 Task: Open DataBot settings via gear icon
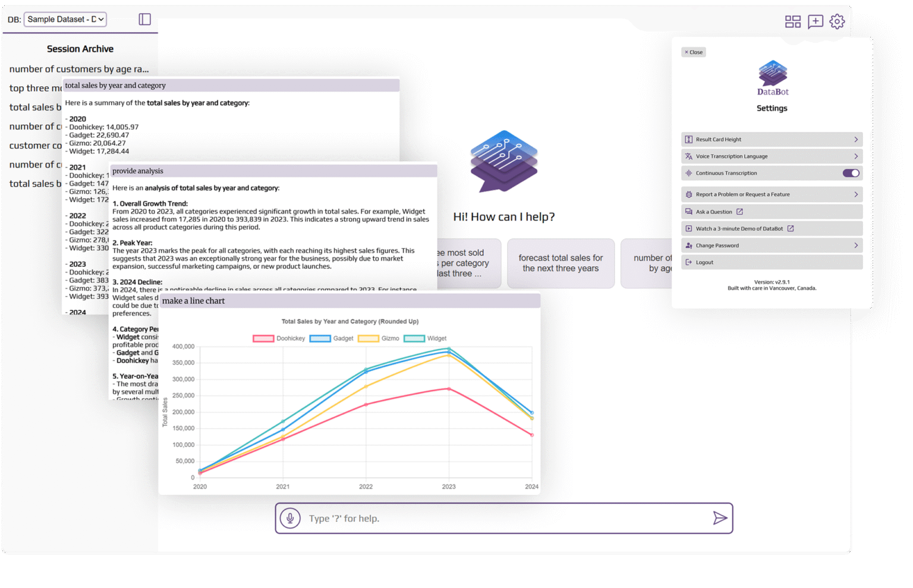tap(837, 21)
